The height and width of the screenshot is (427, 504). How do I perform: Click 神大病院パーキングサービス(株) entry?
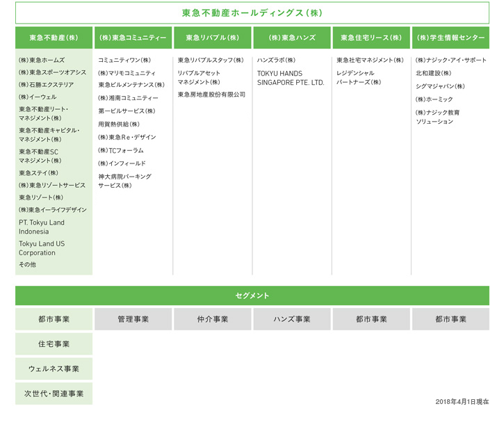pyautogui.click(x=124, y=181)
